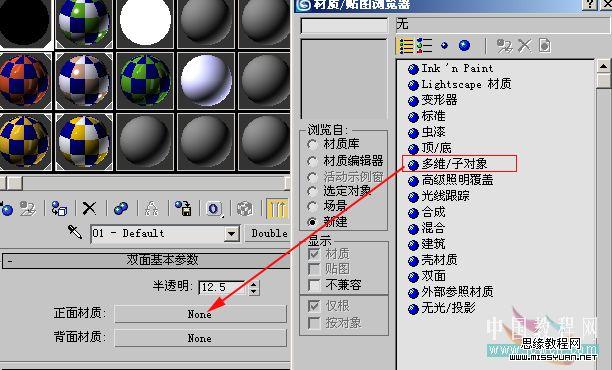Viewport: 612px width, 370px height.
Task: Collapse 双面基本参数 rollout
Action: pos(146,261)
